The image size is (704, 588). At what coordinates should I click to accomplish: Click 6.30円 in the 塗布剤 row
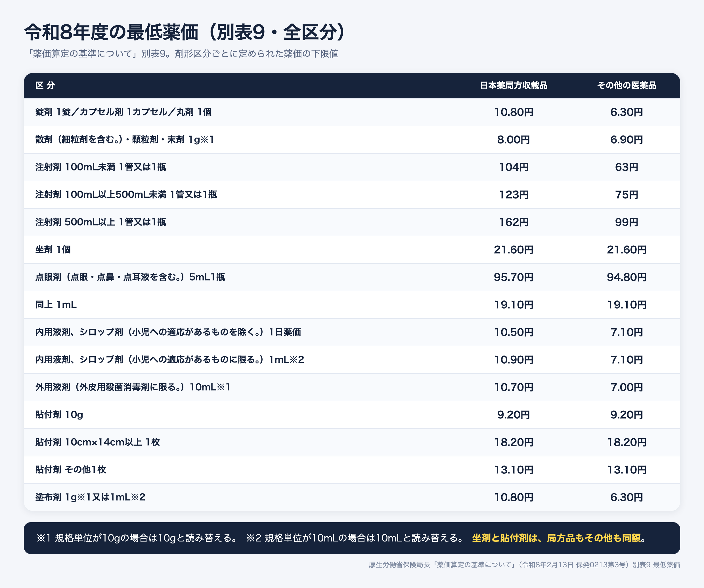coord(627,497)
